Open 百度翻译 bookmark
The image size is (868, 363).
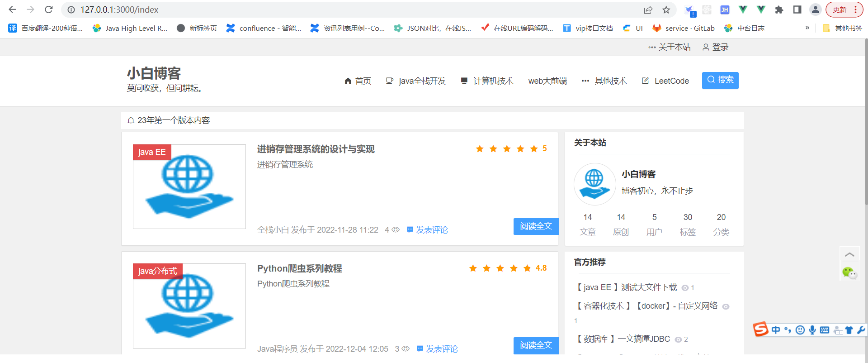46,28
